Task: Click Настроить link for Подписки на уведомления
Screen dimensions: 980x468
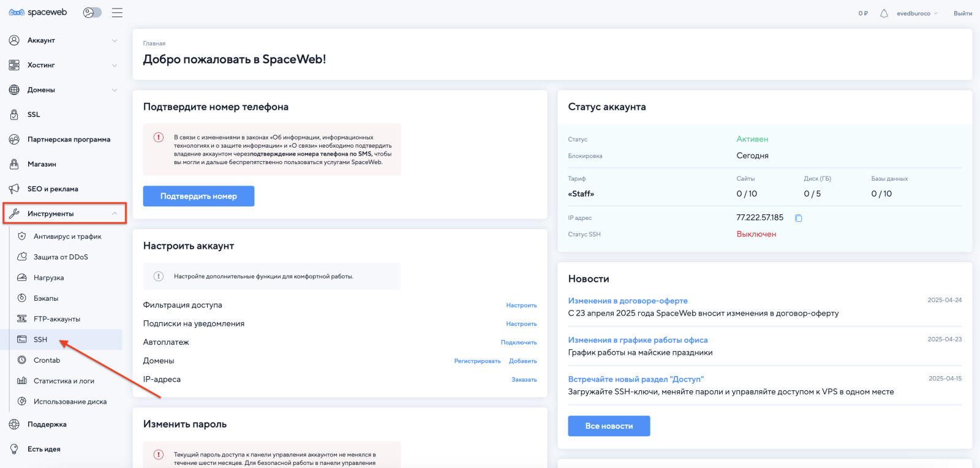Action: click(521, 324)
